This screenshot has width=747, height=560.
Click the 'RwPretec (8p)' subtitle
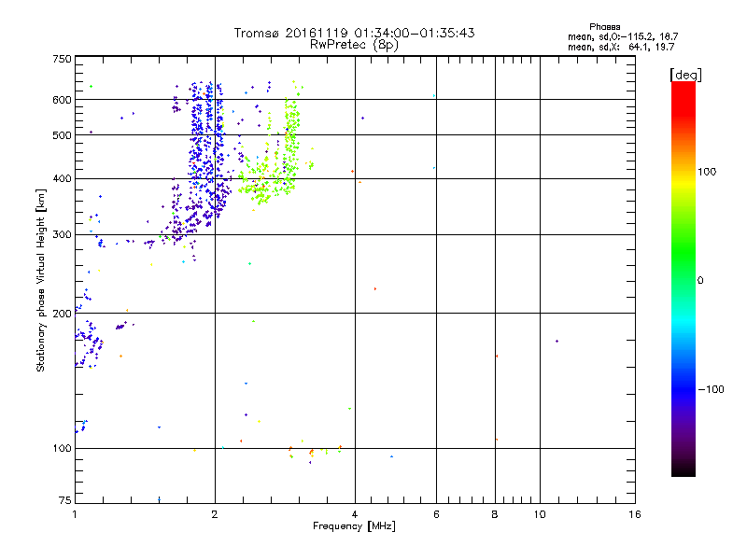[354, 45]
